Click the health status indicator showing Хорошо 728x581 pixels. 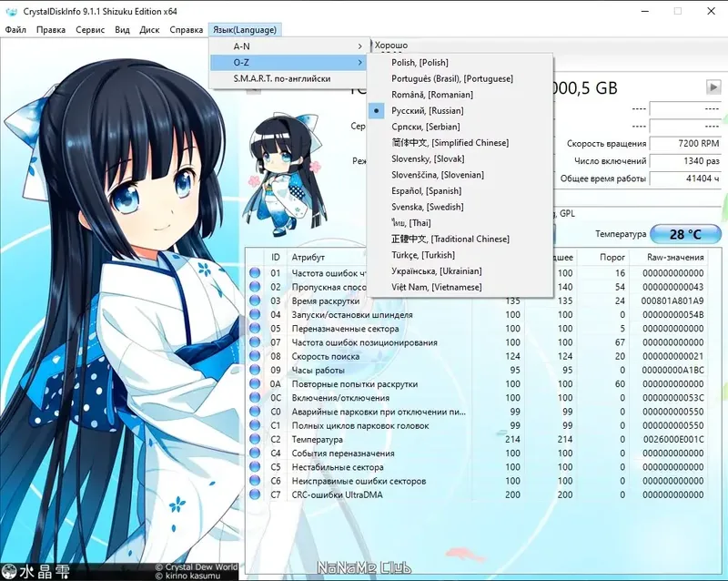(x=391, y=44)
